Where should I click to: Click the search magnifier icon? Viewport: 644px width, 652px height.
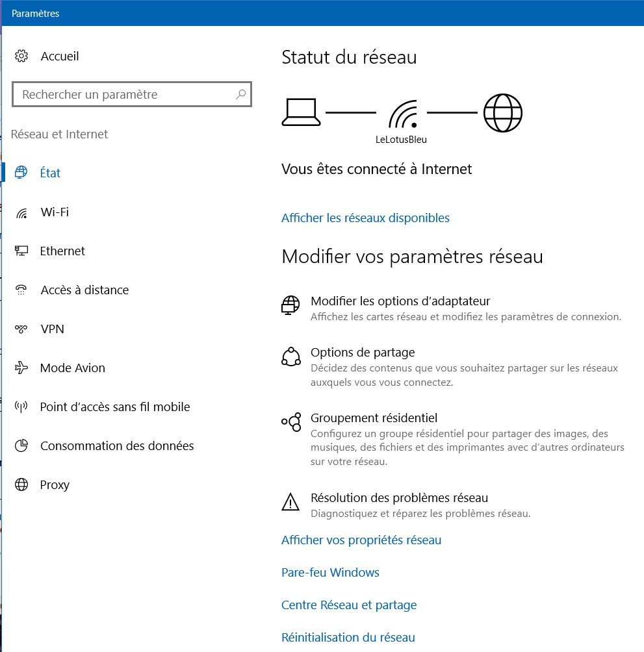pyautogui.click(x=240, y=94)
